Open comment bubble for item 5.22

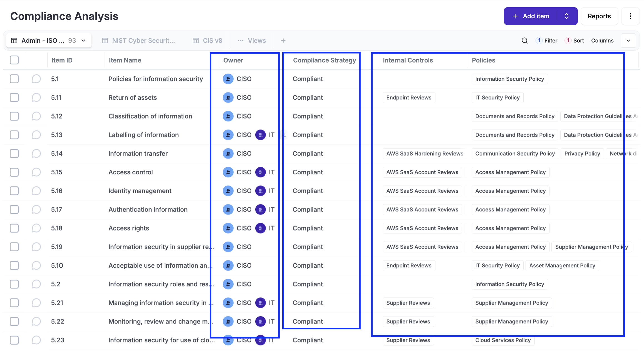(x=36, y=321)
